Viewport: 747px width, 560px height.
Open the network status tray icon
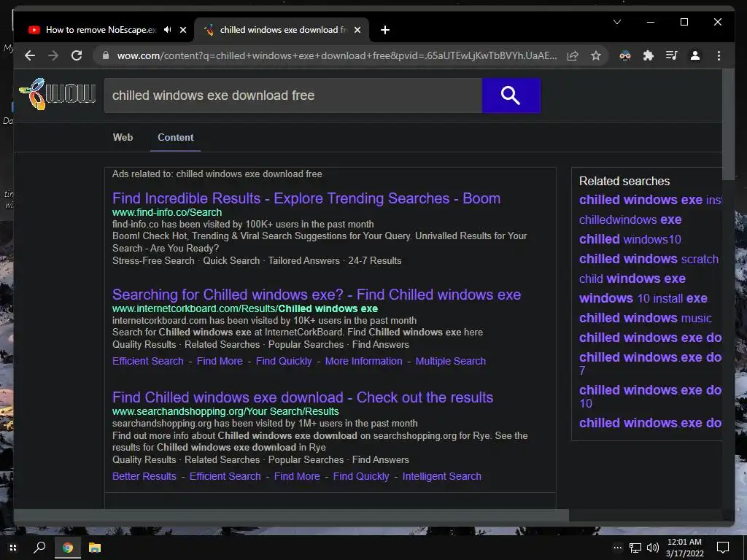(x=635, y=548)
